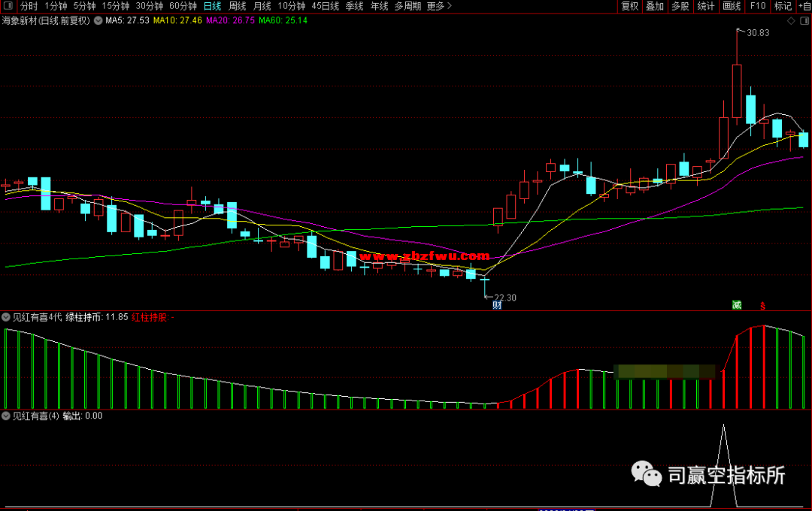812x511 pixels.
Task: Switch to 年线 yearly chart
Action: click(379, 6)
